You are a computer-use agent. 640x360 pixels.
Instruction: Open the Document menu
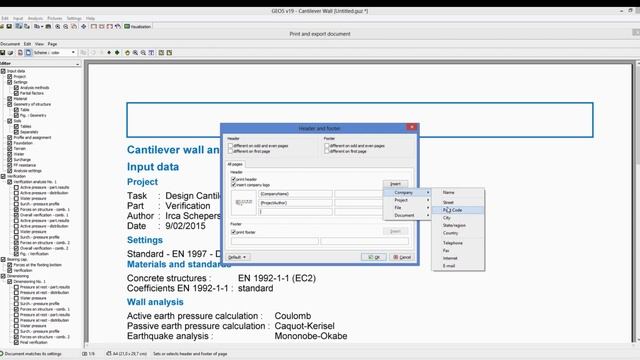point(9,44)
